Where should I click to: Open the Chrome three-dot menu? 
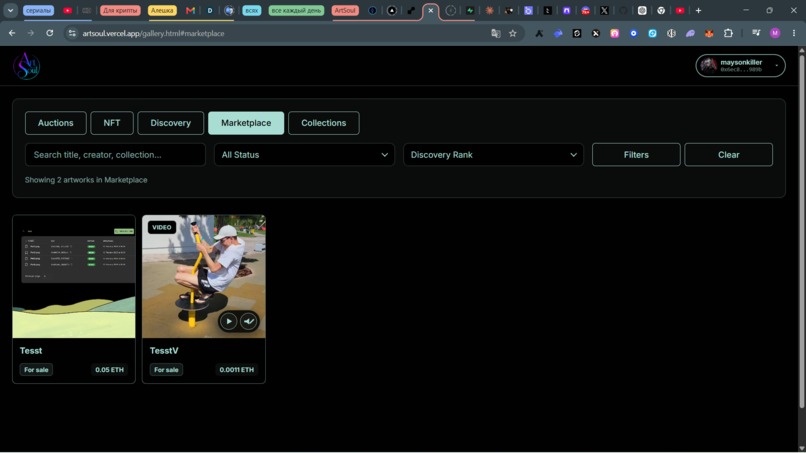click(794, 33)
